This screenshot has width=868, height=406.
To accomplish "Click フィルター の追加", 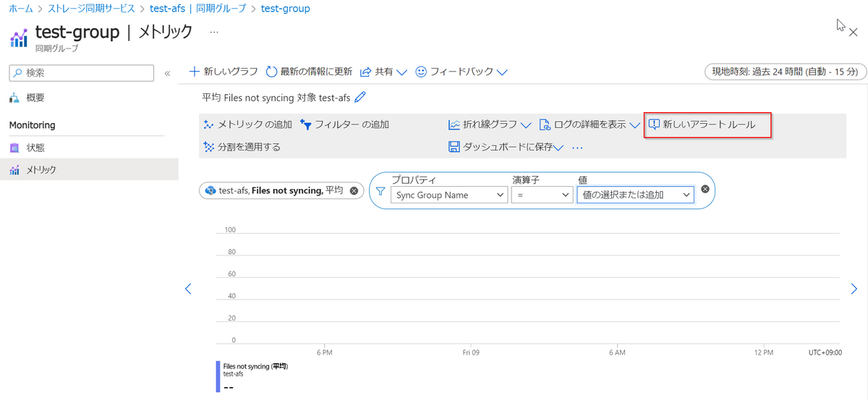I will pos(344,124).
